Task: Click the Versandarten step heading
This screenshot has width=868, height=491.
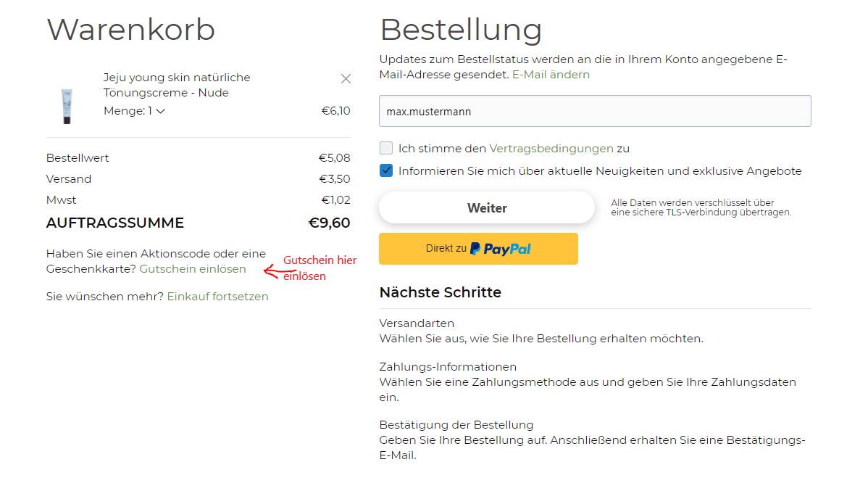Action: tap(417, 323)
